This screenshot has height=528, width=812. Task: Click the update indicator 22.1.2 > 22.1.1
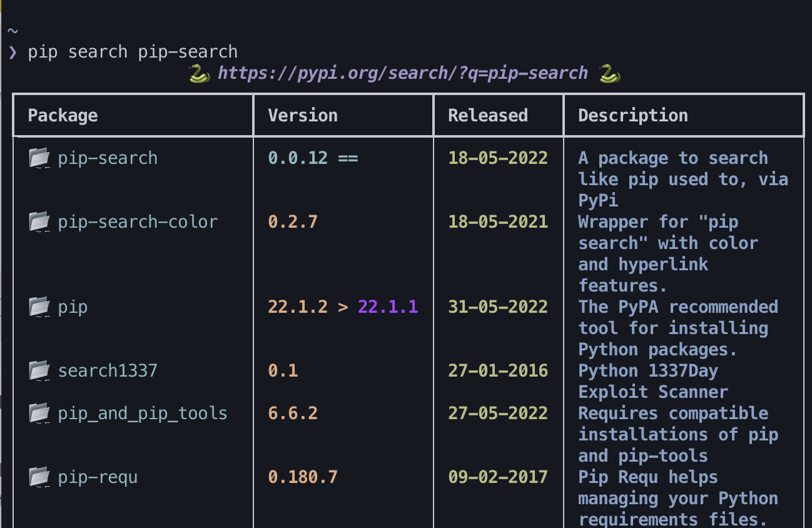[x=342, y=307]
